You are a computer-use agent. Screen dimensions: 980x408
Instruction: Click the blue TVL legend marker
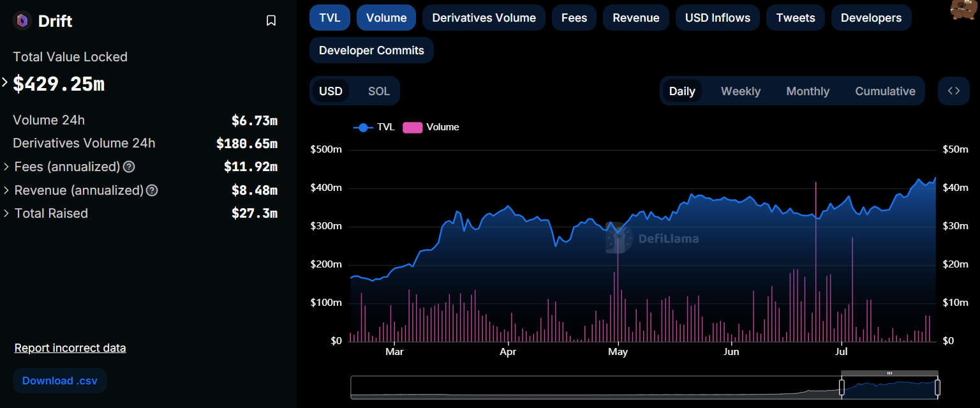(363, 127)
